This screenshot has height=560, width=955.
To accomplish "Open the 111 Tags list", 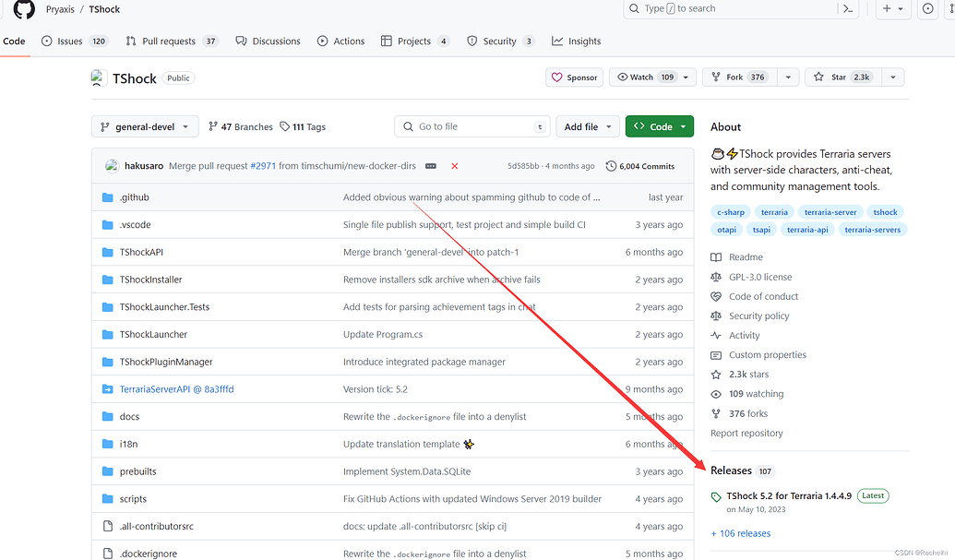I will point(303,127).
